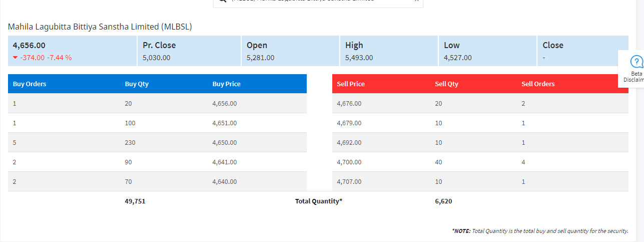The width and height of the screenshot is (644, 242).
Task: Click the Beta Disclaimer question mark icon
Action: point(636,62)
